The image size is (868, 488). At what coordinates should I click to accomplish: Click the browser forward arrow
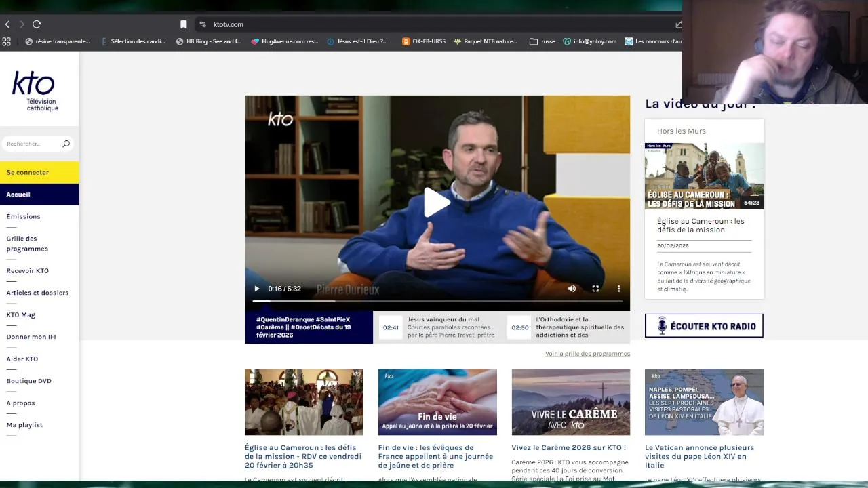pos(22,24)
